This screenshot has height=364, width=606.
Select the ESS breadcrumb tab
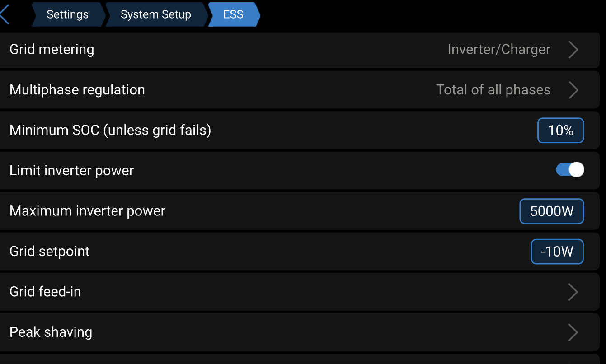click(x=233, y=14)
